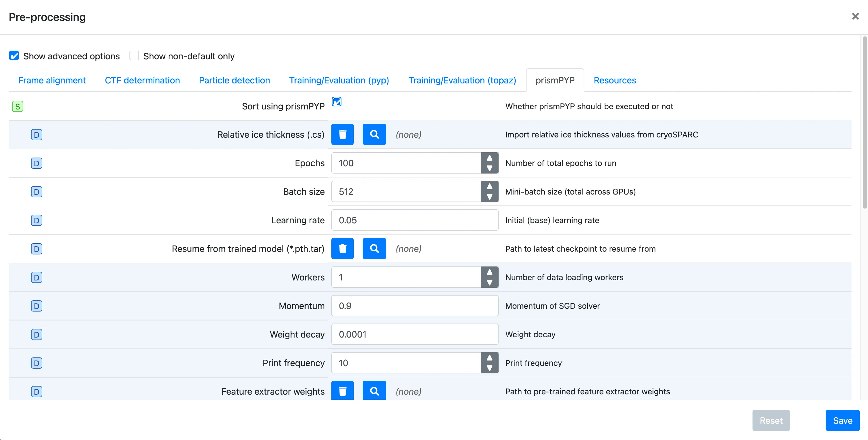The height and width of the screenshot is (440, 868).
Task: Increase Workers count with up arrow
Action: pos(489,272)
